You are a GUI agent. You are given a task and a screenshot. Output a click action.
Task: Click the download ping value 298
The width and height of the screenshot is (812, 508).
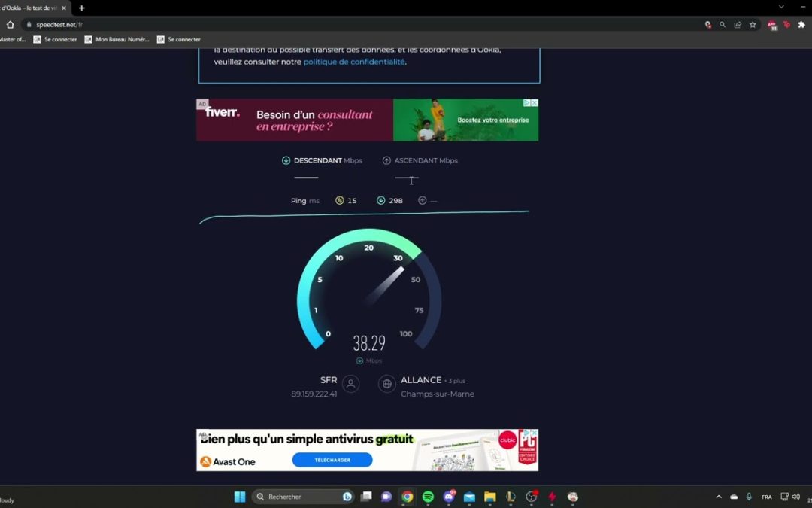(x=395, y=201)
